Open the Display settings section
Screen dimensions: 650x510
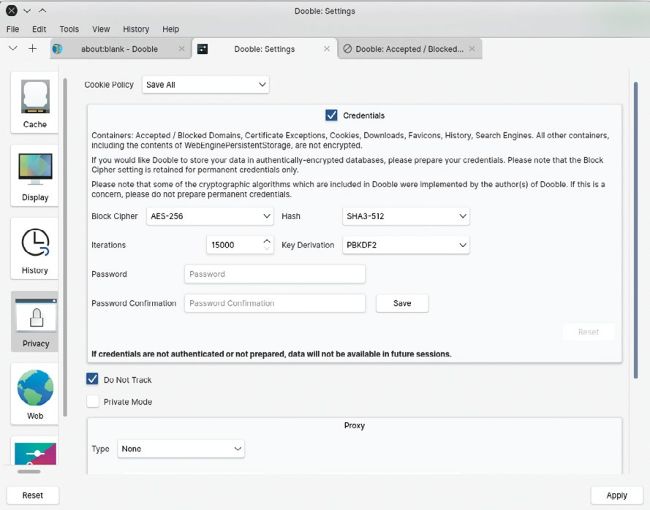pyautogui.click(x=35, y=177)
